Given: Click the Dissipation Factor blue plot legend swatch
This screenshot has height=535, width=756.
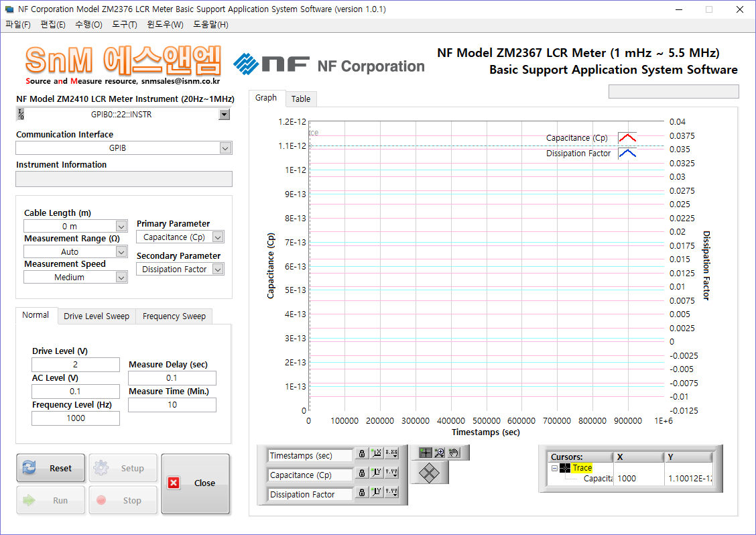Looking at the screenshot, I should (627, 154).
